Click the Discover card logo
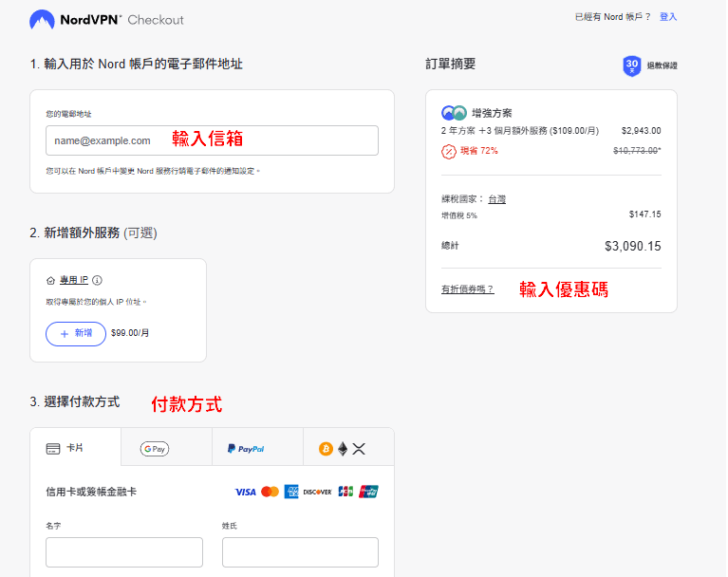728x577 pixels. (318, 492)
